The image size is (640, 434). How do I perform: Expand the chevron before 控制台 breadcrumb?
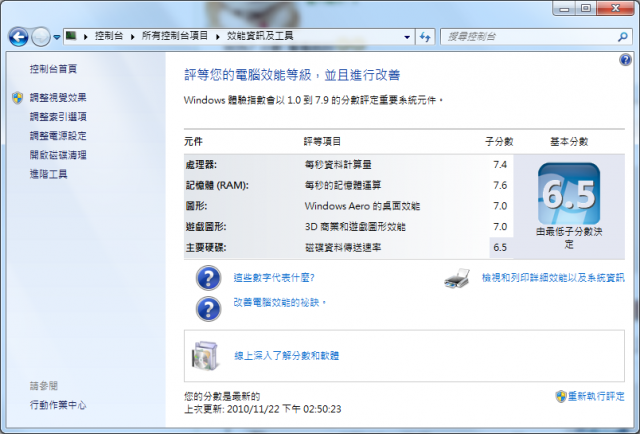86,37
